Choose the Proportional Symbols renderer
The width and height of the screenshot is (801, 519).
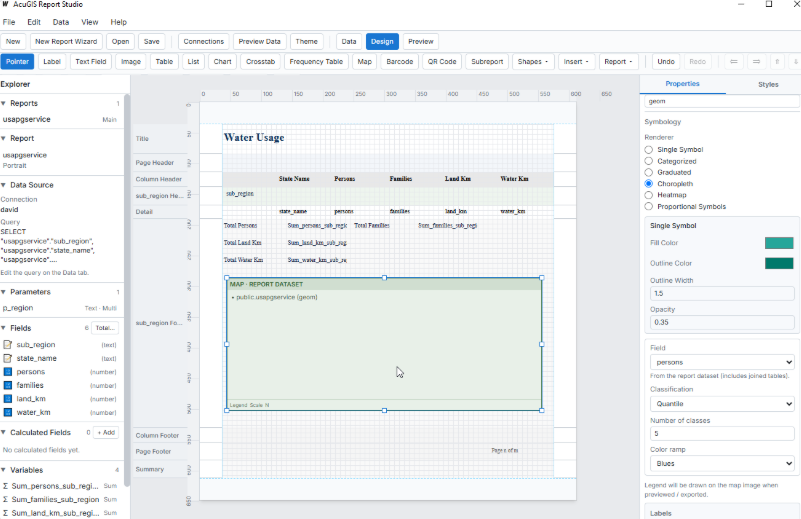point(649,206)
